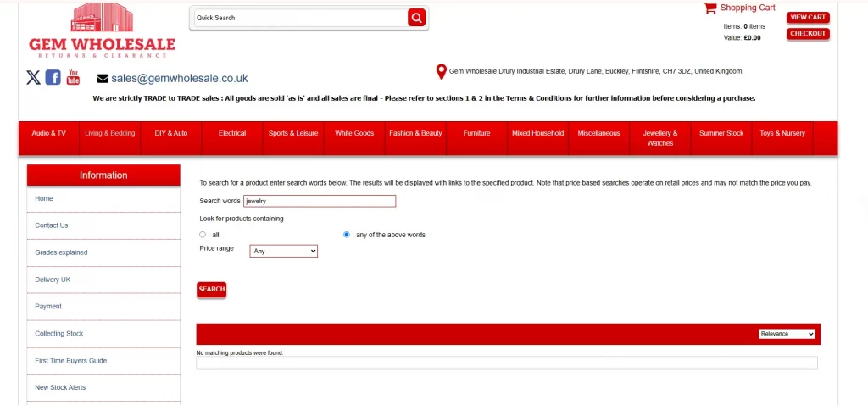Click the Search words field containing 'jewelry'
Image resolution: width=868 pixels, height=405 pixels.
320,201
